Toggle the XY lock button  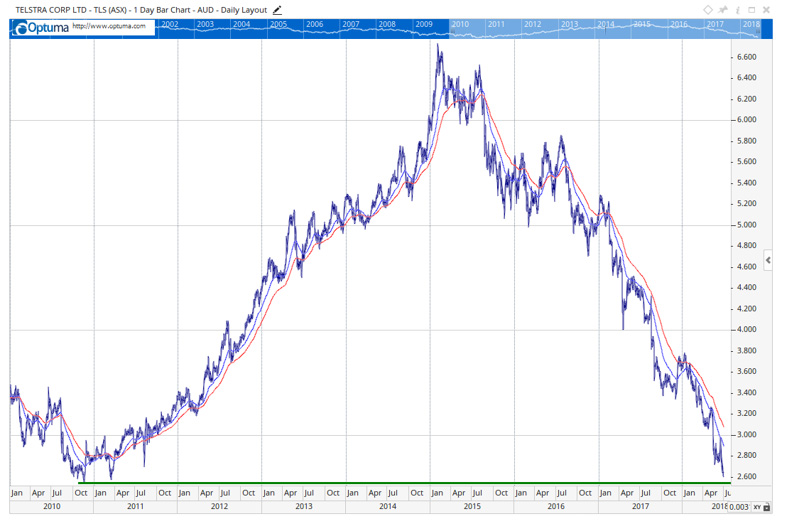[761, 507]
